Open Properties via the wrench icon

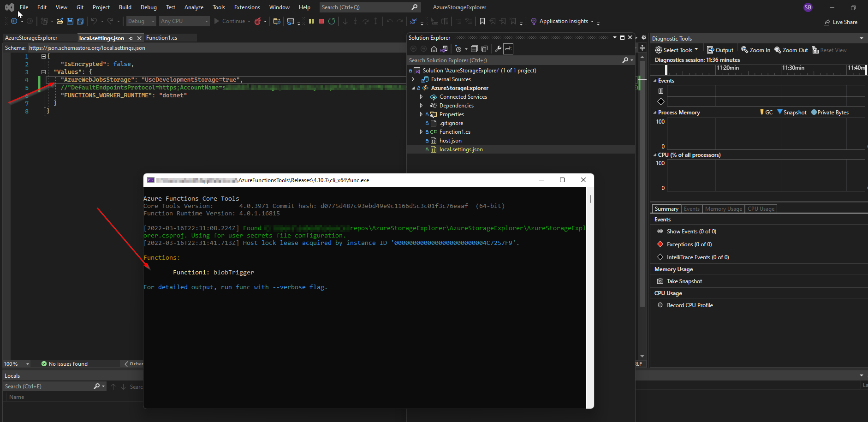499,49
